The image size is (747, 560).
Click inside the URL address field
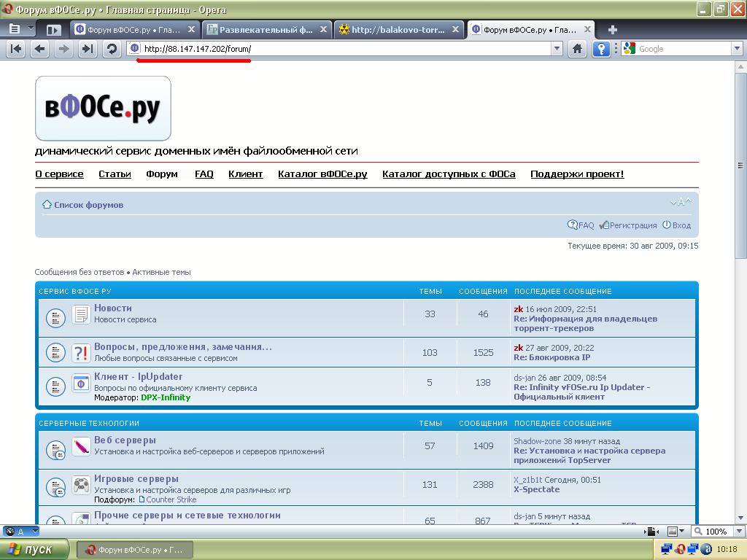[x=343, y=49]
